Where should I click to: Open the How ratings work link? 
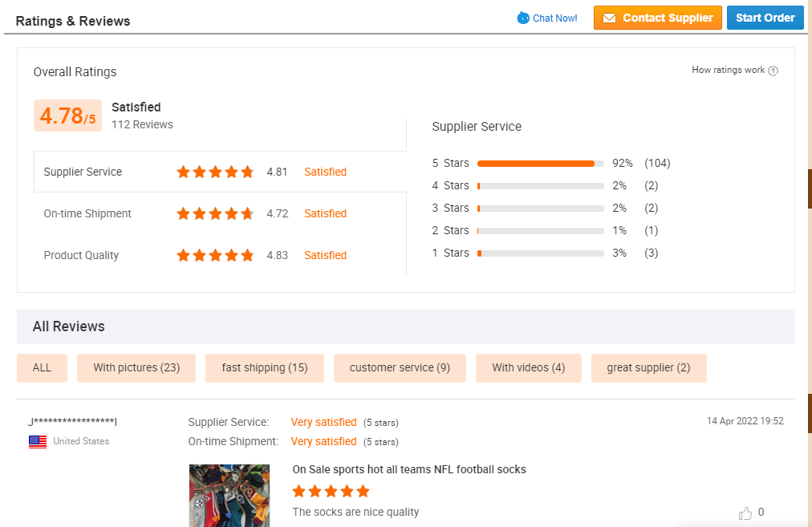click(x=728, y=70)
